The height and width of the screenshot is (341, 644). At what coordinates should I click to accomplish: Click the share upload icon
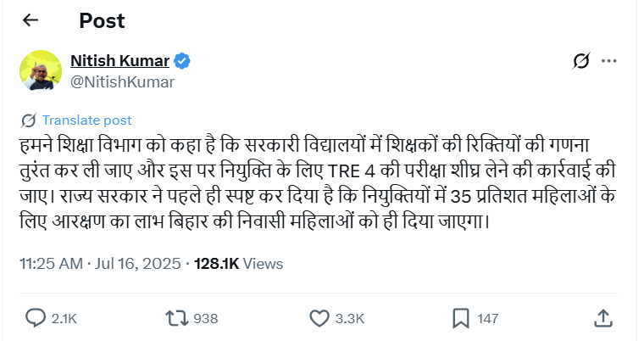click(603, 317)
